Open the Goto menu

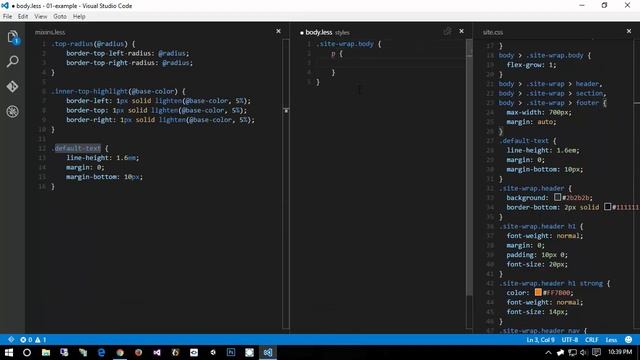[x=60, y=16]
